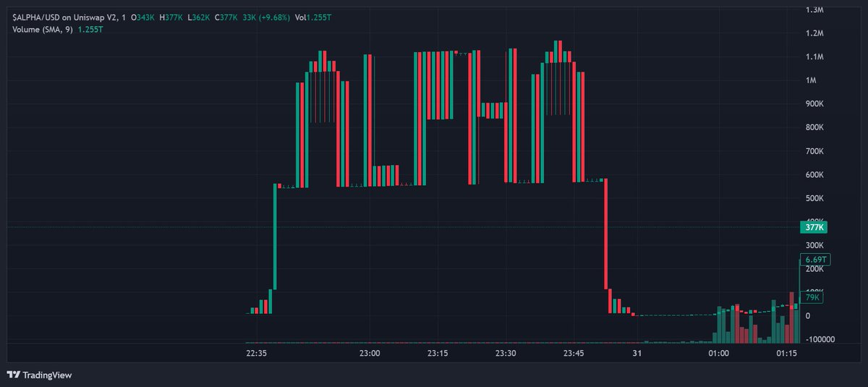
Task: Click the 600K price axis label
Action: click(x=814, y=174)
